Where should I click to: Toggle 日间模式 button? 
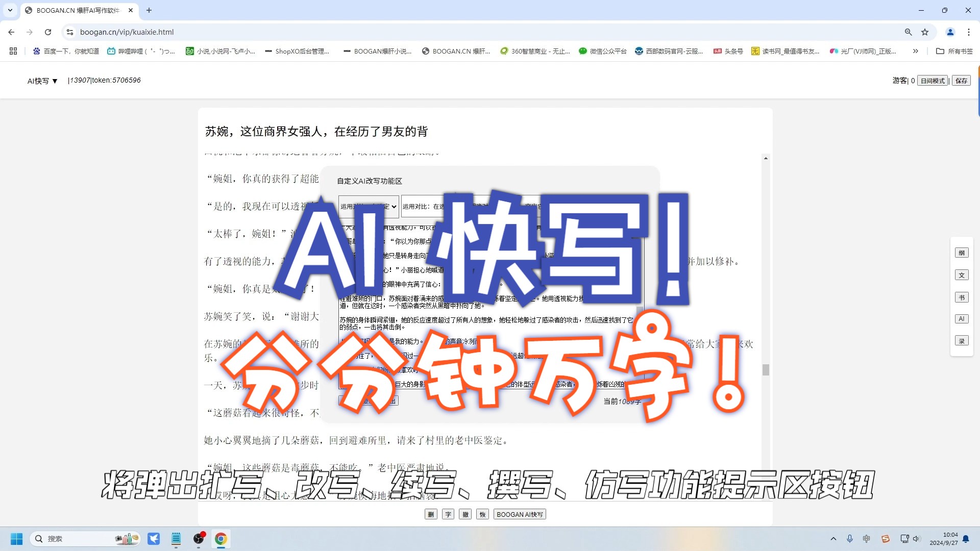(933, 81)
